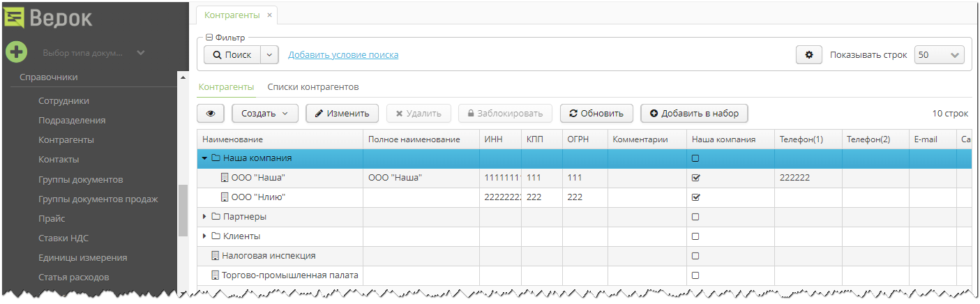980x304 pixels.
Task: Toggle Наша компания checkbox for ООО "Наша"
Action: [x=695, y=178]
